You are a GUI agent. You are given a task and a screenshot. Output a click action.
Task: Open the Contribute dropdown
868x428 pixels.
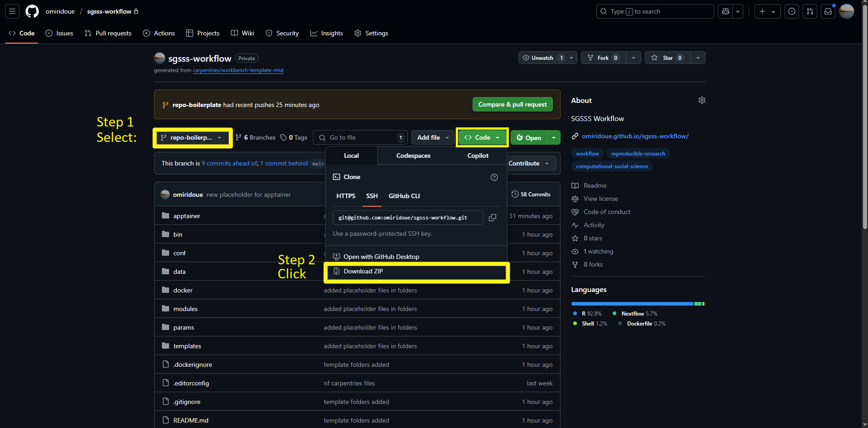pos(529,163)
